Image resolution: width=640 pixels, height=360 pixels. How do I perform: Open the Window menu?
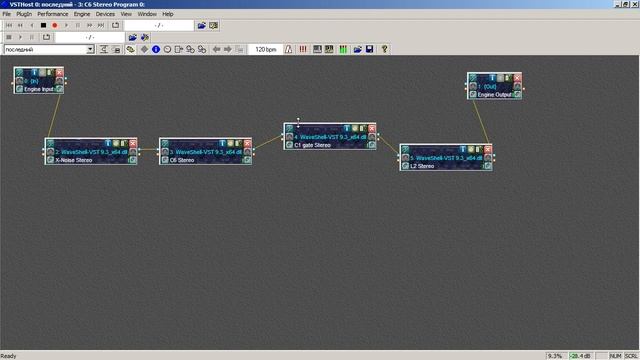click(147, 14)
